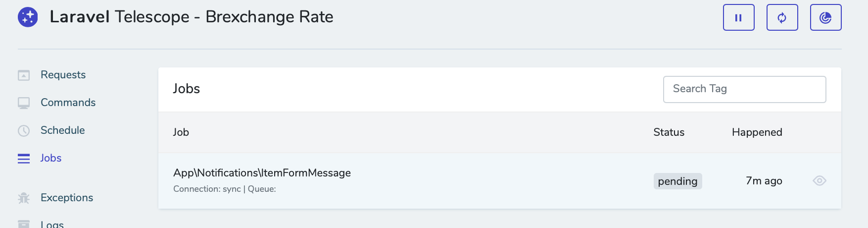Click the Happened column header
Viewport: 868px width, 228px height.
pos(757,132)
